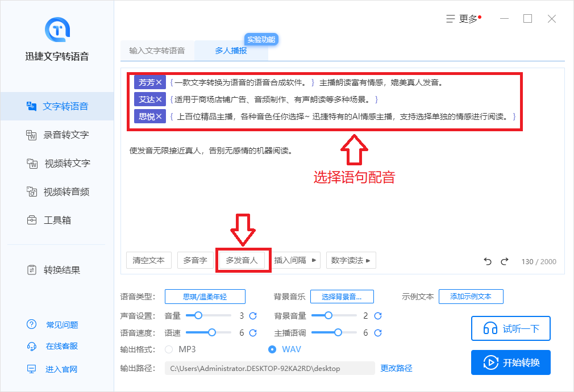Viewport: 574px width, 392px height.
Task: Click the 开始转换 button
Action: tap(511, 362)
